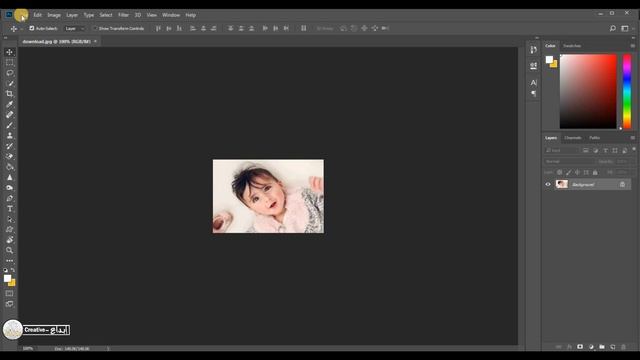Select the Crop tool
640x360 pixels.
[9, 94]
